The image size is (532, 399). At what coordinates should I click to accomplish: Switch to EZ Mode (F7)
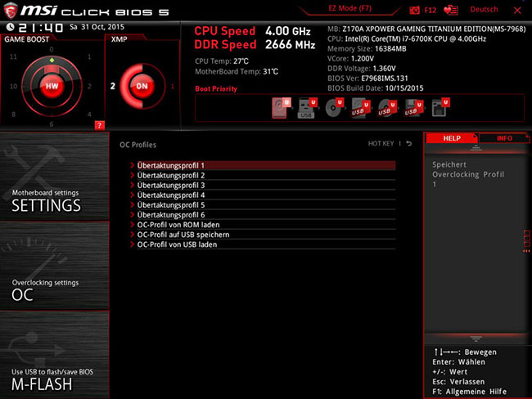pos(349,8)
